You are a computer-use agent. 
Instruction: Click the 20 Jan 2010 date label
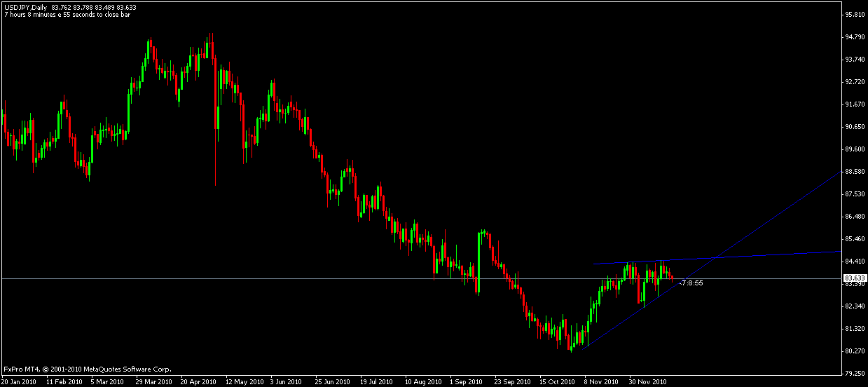coord(19,382)
